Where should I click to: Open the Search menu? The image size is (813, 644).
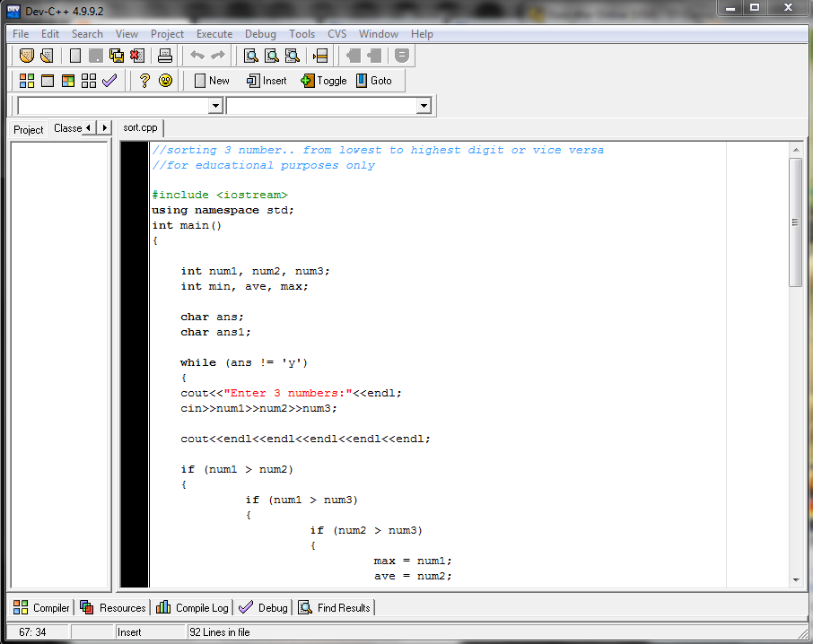coord(87,34)
